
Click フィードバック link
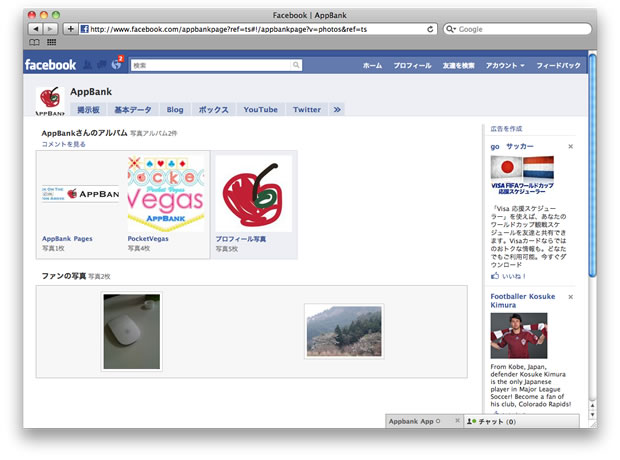click(558, 66)
